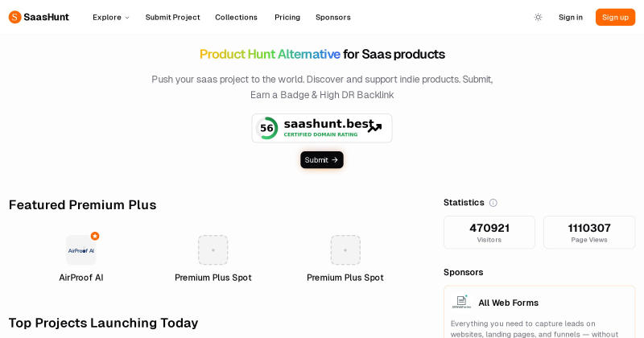The height and width of the screenshot is (338, 644).
Task: Toggle the light/dark theme sun icon
Action: click(x=538, y=17)
